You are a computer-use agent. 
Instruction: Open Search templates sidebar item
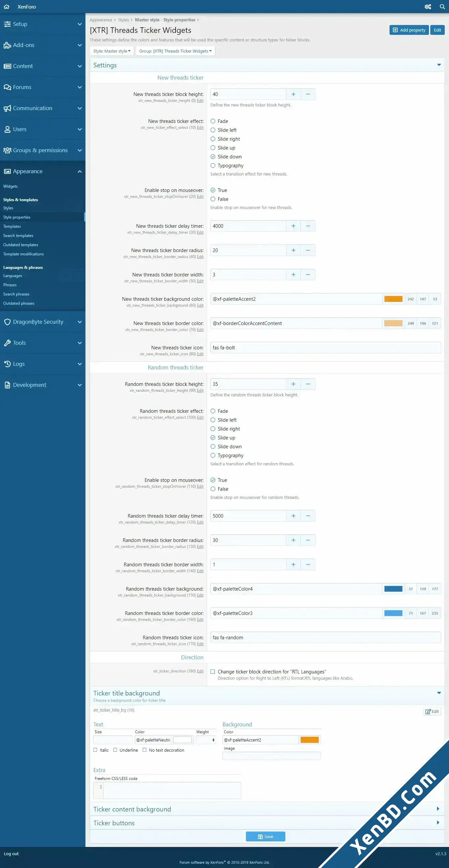(x=18, y=236)
